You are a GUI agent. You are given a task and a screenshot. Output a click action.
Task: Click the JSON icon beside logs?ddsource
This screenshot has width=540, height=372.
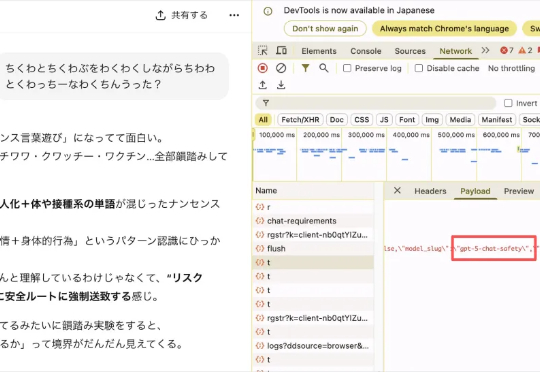click(260, 345)
